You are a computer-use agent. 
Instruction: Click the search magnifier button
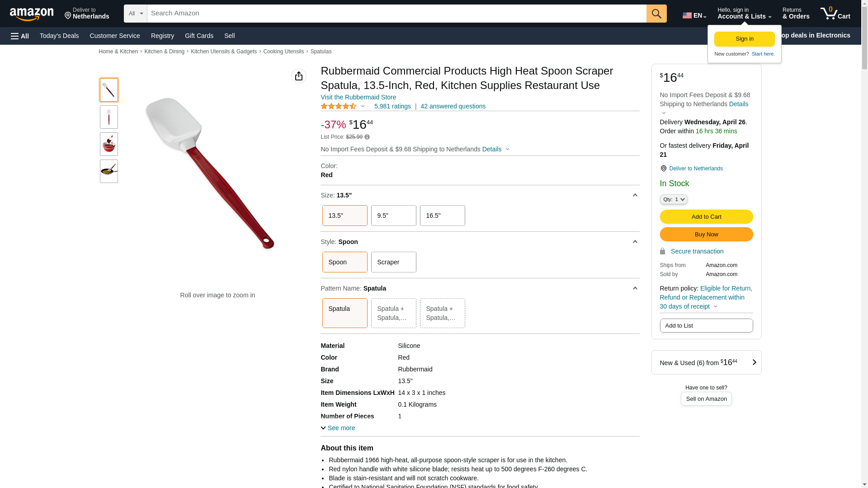tap(656, 14)
